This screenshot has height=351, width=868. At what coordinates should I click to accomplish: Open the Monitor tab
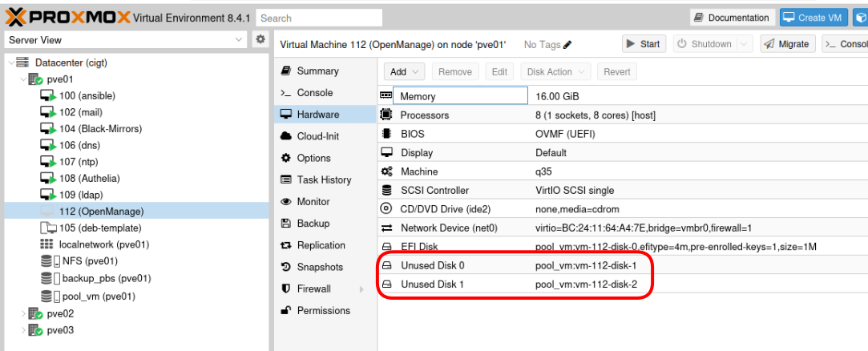point(325,201)
